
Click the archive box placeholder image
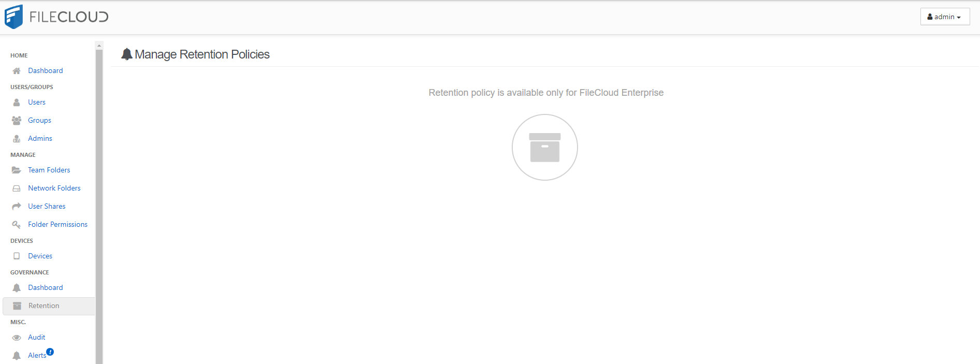(x=544, y=148)
